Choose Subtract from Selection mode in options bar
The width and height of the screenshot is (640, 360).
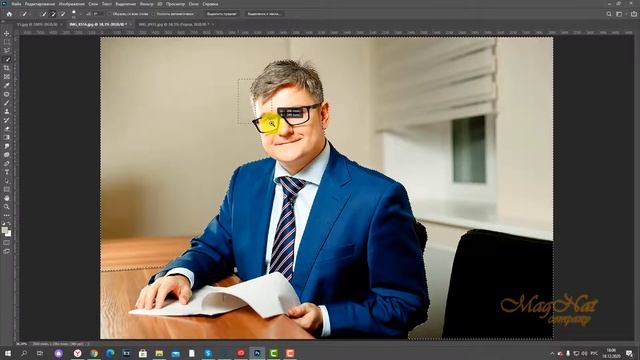click(x=62, y=14)
